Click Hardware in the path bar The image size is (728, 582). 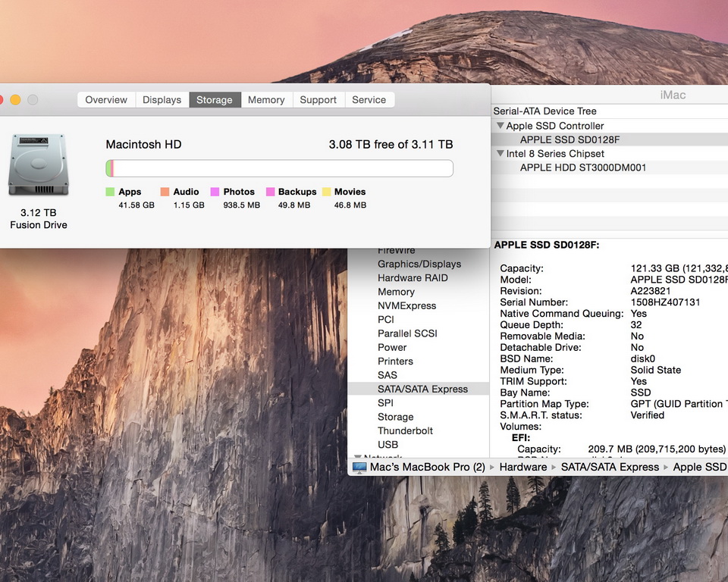click(x=522, y=468)
